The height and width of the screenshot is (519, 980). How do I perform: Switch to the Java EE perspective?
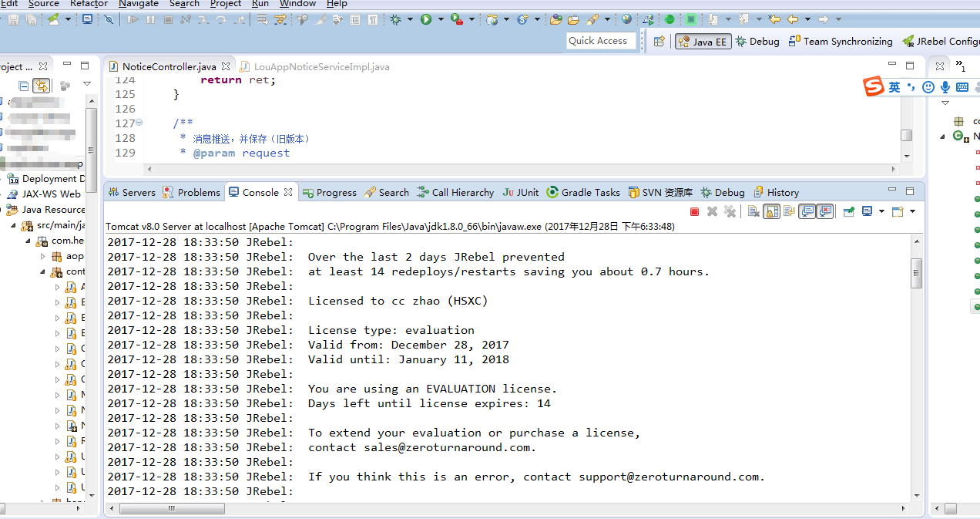pyautogui.click(x=702, y=42)
